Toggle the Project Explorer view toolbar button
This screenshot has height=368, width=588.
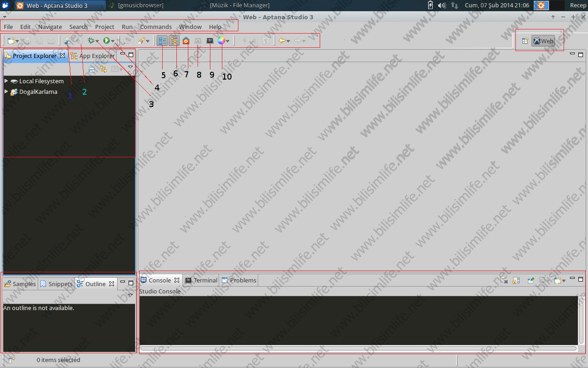pos(162,41)
